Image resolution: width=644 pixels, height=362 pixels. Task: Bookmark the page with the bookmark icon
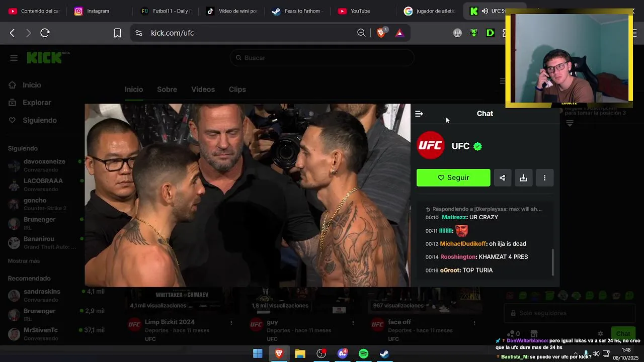117,33
